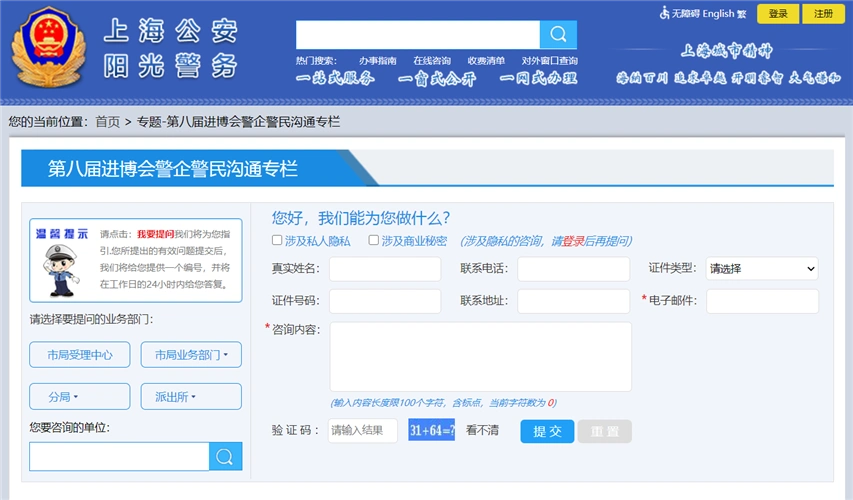Screen dimensions: 853x500
Task: Open 办事指南 hot search link
Action: click(378, 61)
